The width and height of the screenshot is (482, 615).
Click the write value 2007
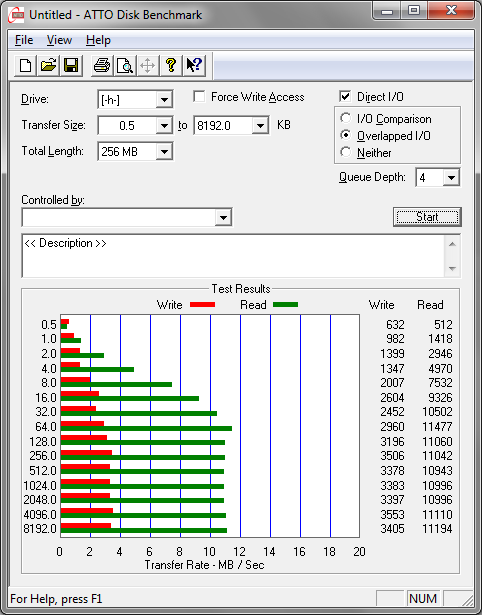point(392,382)
